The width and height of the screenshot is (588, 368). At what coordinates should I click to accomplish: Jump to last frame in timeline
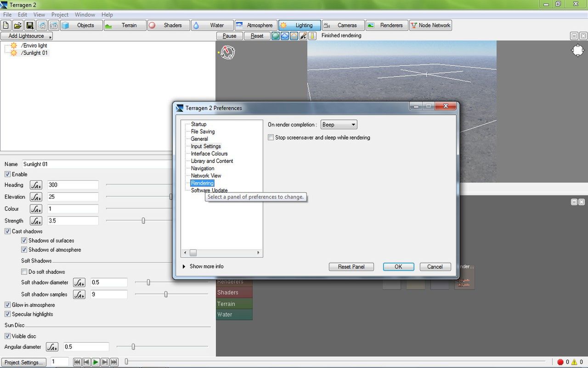click(x=114, y=362)
